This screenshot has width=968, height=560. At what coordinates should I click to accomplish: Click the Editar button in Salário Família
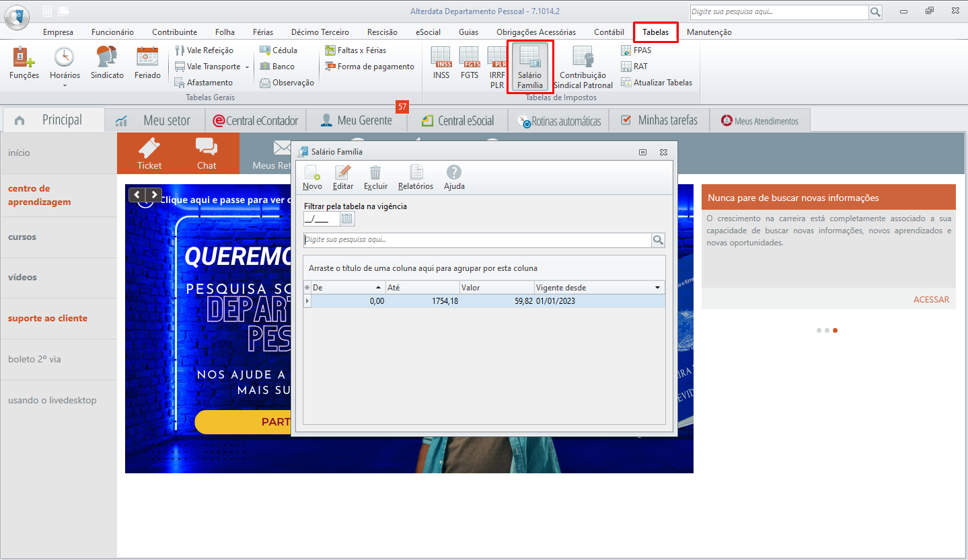[x=343, y=177]
